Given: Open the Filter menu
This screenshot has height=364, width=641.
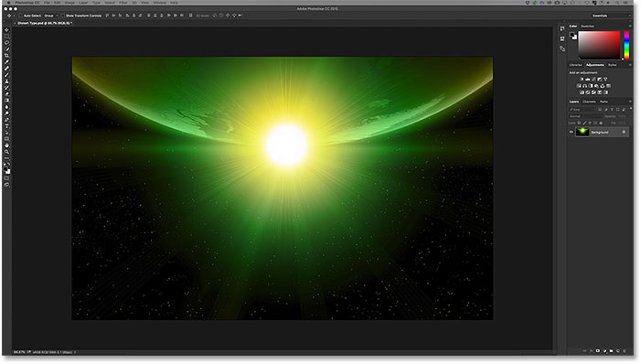Looking at the screenshot, I should [x=123, y=3].
